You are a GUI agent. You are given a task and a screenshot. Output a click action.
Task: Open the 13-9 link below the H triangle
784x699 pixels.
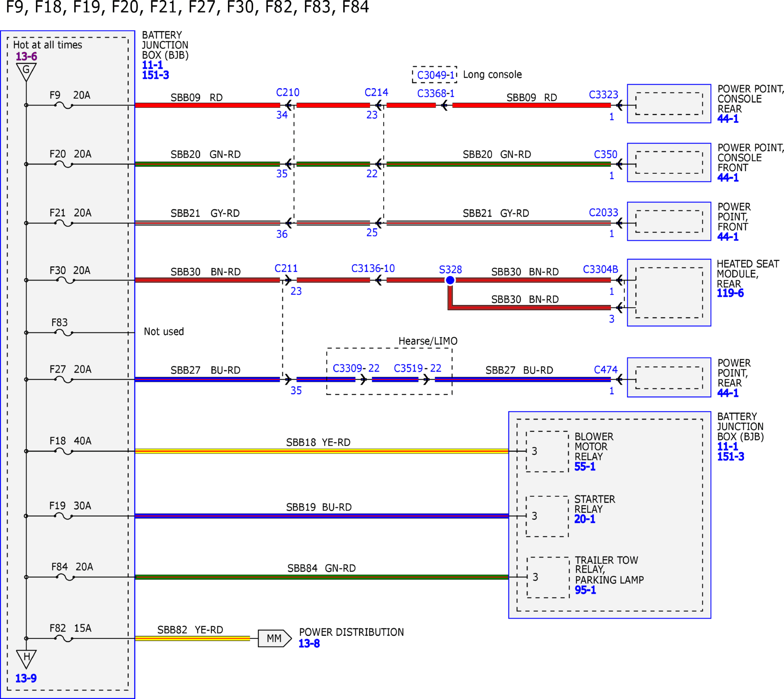(x=26, y=678)
